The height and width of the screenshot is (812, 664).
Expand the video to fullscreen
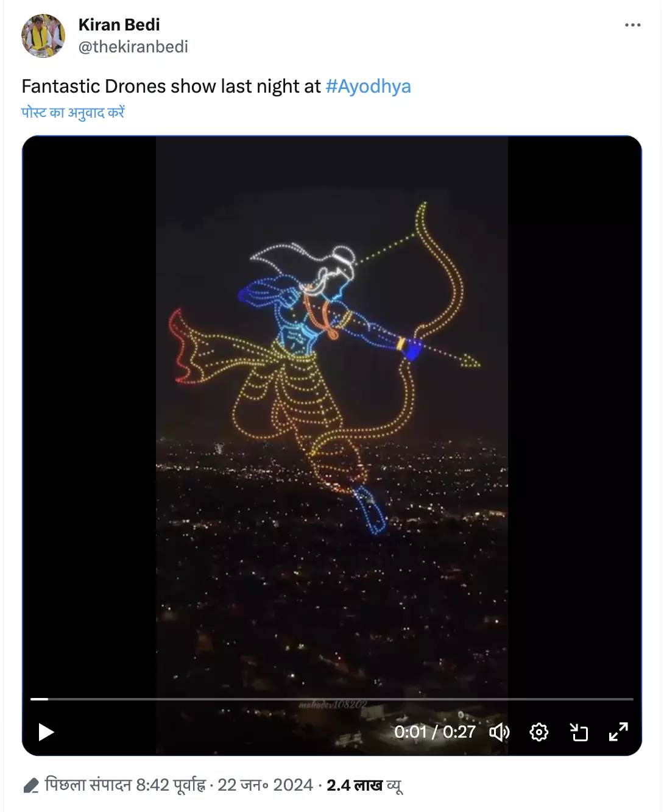click(618, 732)
